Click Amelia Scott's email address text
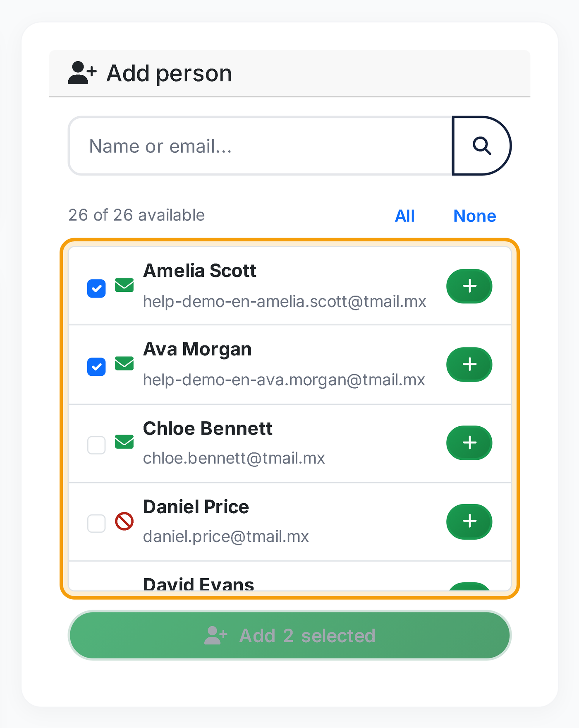 (x=285, y=301)
